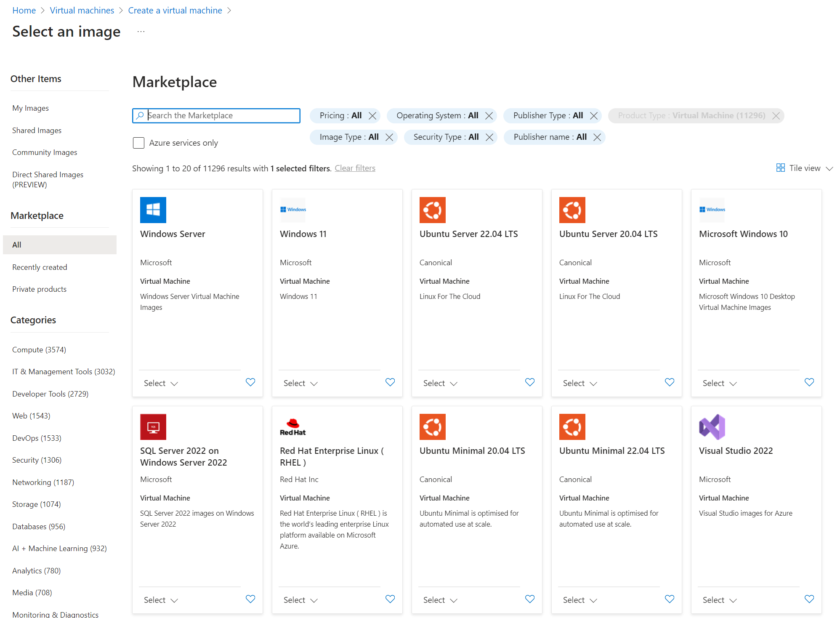The width and height of the screenshot is (840, 618).
Task: Click the Marketplace search input field
Action: click(216, 115)
